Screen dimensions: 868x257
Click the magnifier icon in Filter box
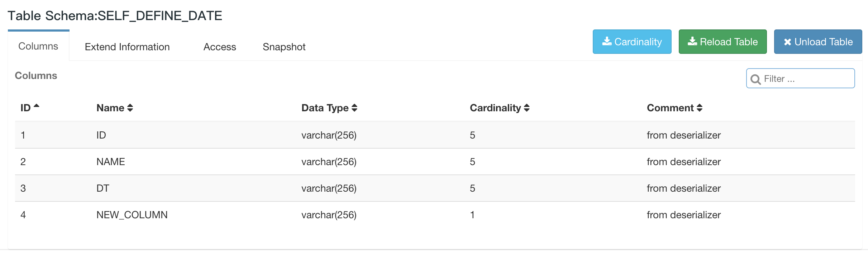click(x=755, y=79)
